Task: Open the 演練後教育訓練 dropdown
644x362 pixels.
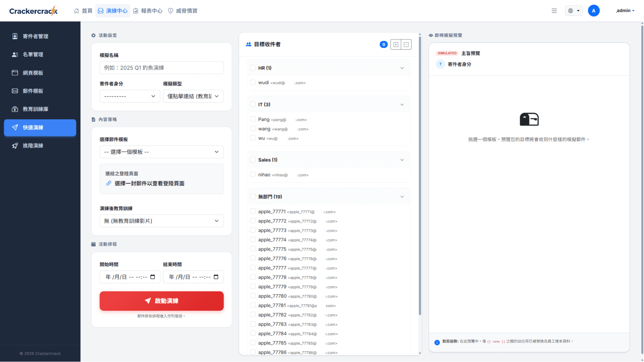Action: 162,221
